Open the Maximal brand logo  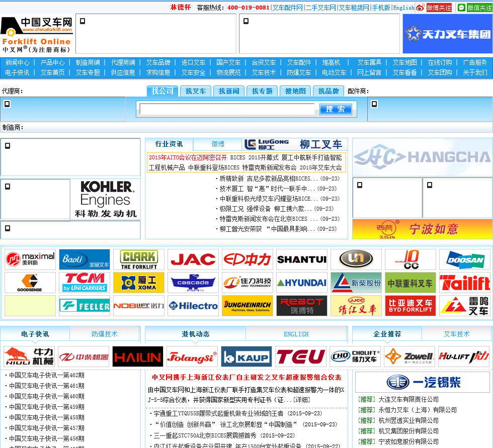coord(30,259)
